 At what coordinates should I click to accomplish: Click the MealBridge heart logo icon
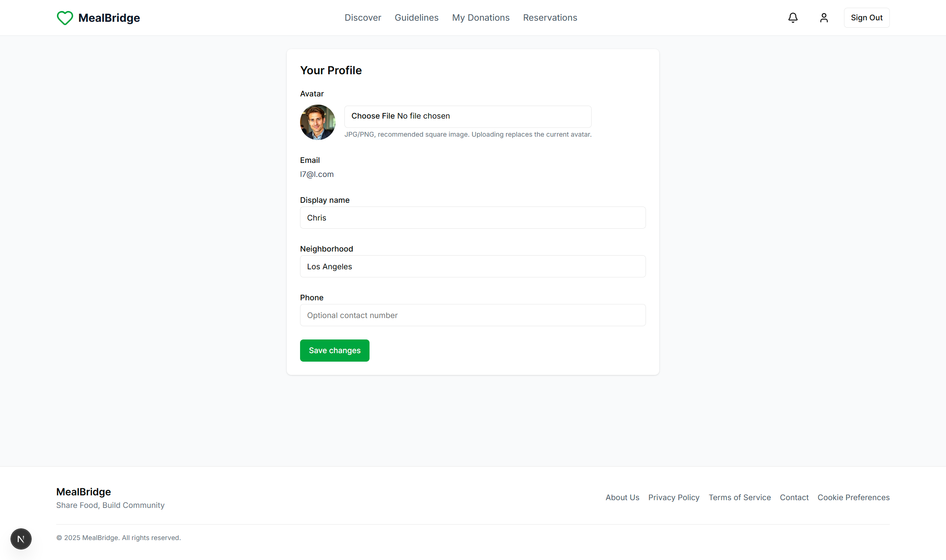[x=65, y=18]
